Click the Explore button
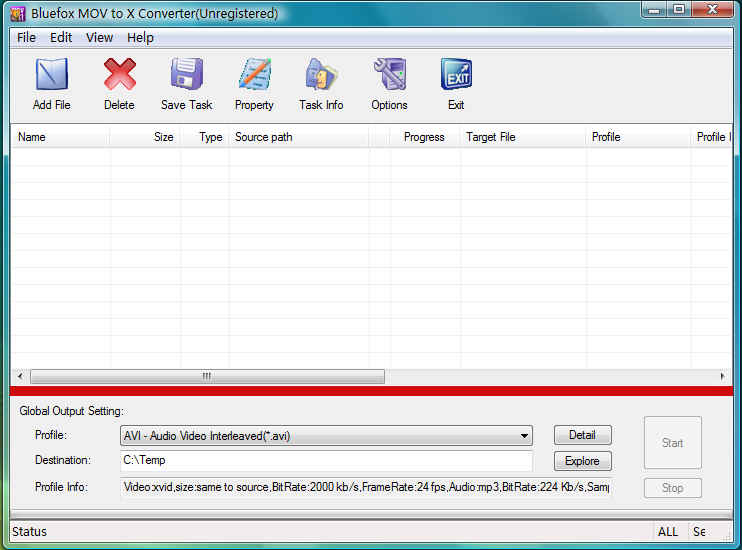742x550 pixels. click(583, 461)
